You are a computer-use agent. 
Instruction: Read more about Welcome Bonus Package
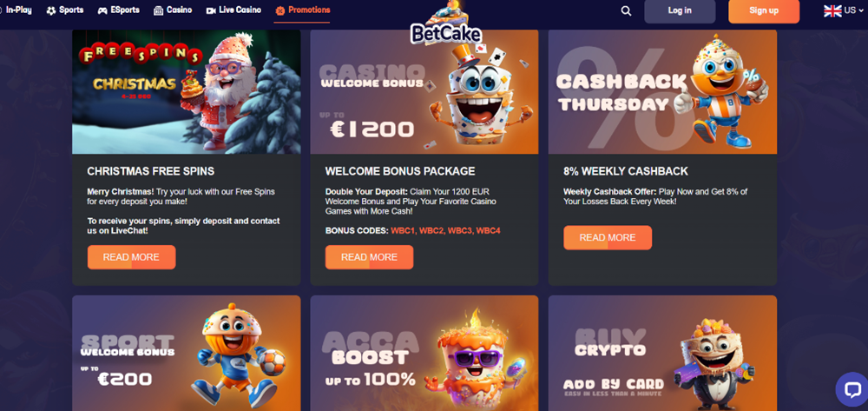click(x=369, y=257)
